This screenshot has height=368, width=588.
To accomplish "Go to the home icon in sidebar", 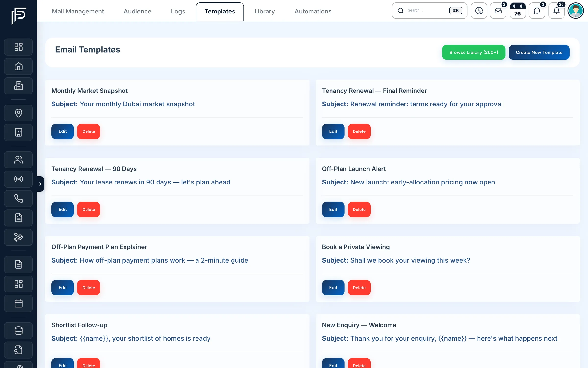I will 18,66.
